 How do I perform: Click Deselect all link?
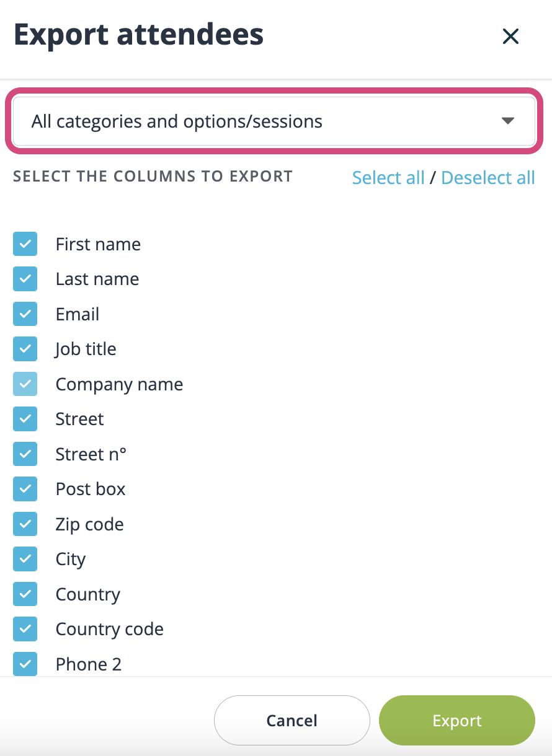[x=488, y=178]
